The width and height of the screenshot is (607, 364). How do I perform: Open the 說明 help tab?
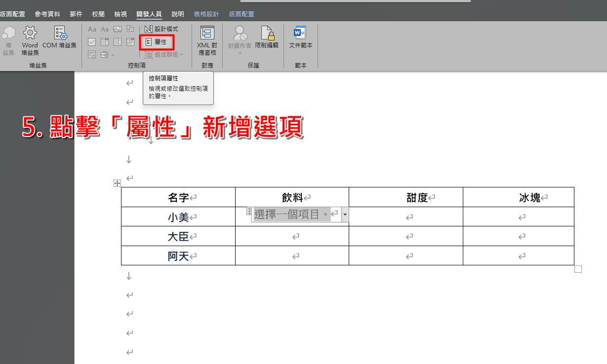pos(178,14)
